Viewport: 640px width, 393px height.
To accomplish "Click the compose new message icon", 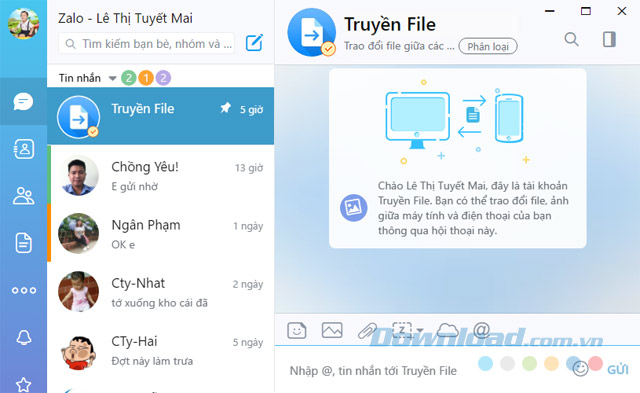I will click(x=254, y=43).
